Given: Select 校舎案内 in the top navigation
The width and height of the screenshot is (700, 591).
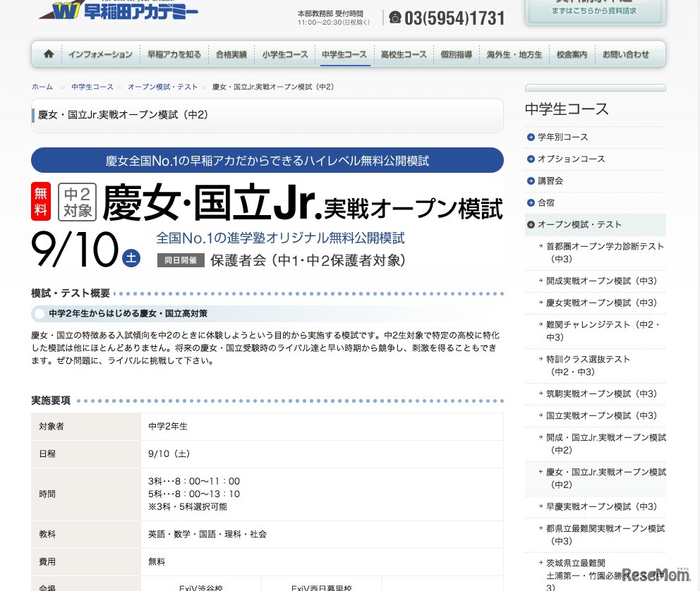Looking at the screenshot, I should pyautogui.click(x=572, y=53).
